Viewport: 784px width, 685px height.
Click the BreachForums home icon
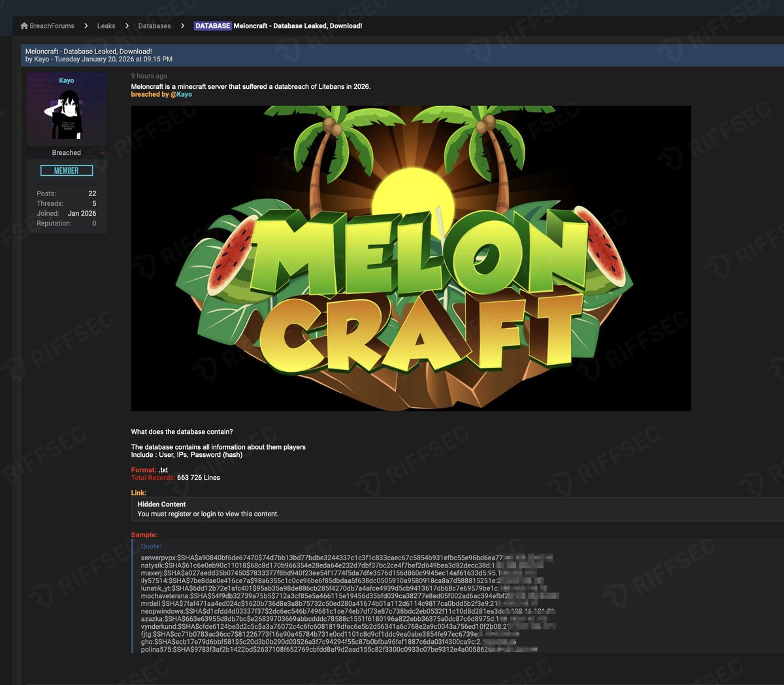coord(24,26)
